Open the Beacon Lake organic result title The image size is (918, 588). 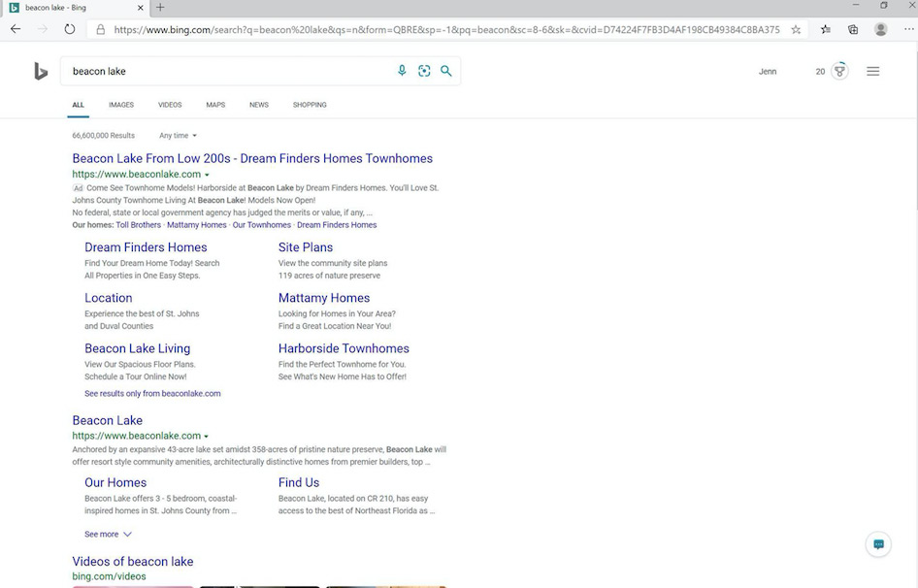(x=107, y=420)
